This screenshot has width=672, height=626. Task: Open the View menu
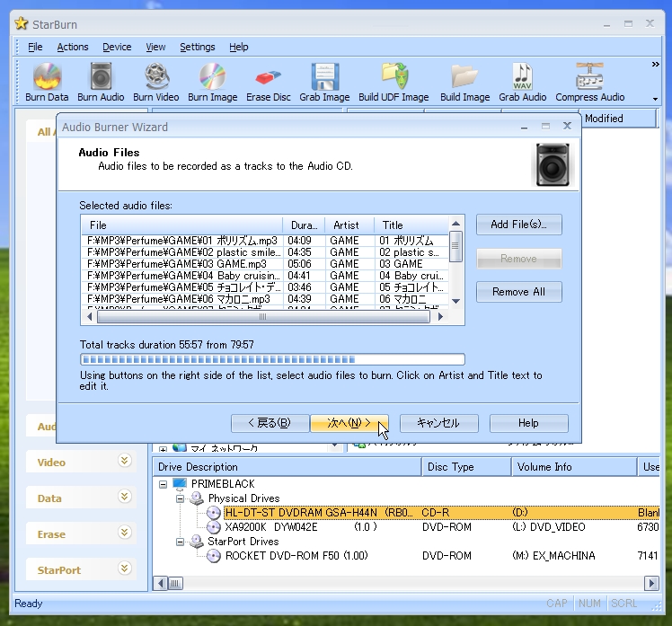click(x=155, y=47)
